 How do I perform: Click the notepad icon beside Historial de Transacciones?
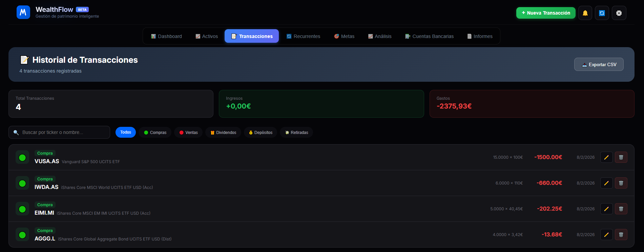point(24,60)
